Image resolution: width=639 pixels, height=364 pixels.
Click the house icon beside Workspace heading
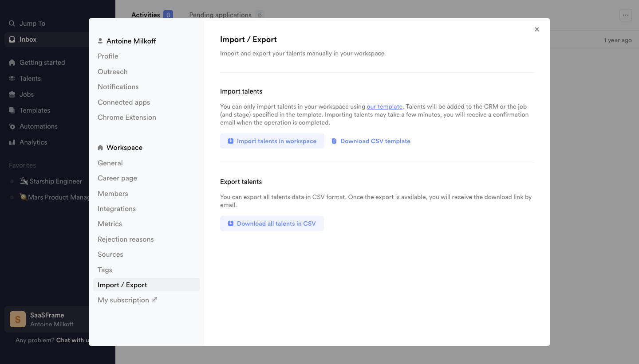click(100, 148)
